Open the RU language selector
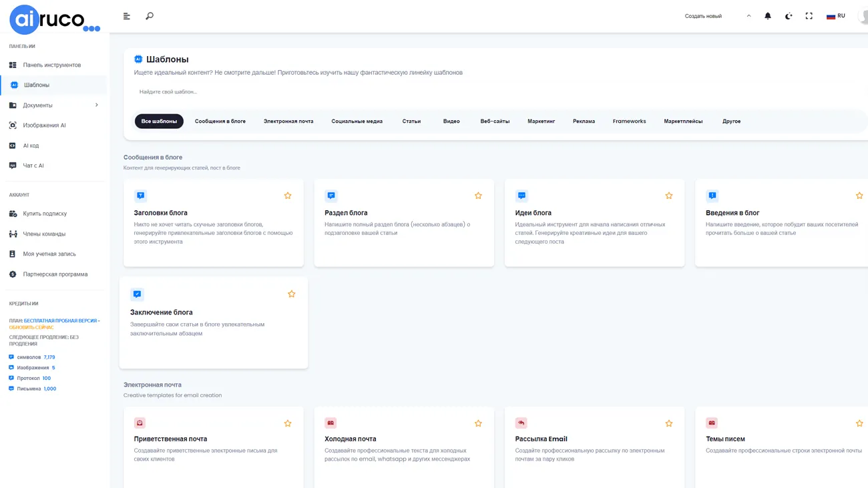This screenshot has height=488, width=868. (x=836, y=16)
